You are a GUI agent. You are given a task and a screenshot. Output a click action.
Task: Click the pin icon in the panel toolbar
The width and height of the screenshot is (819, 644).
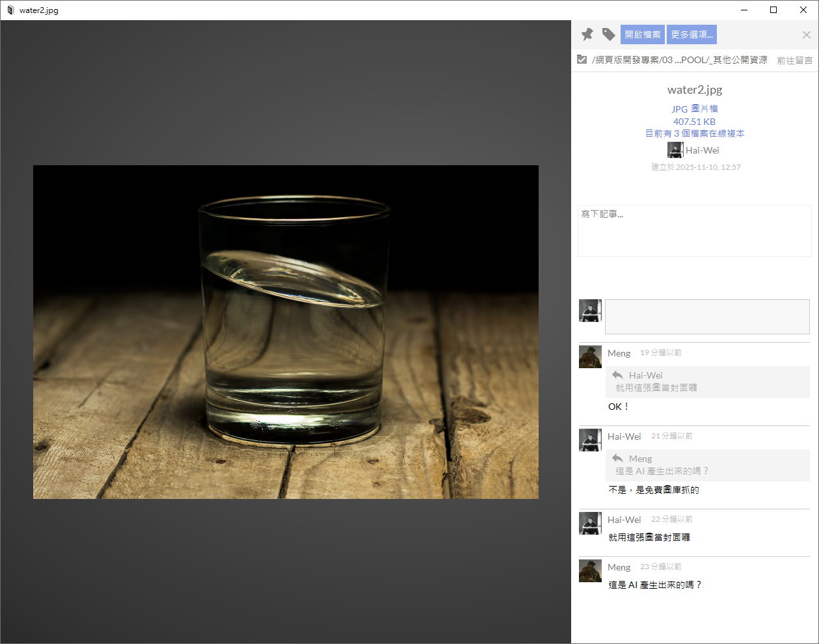(x=587, y=34)
